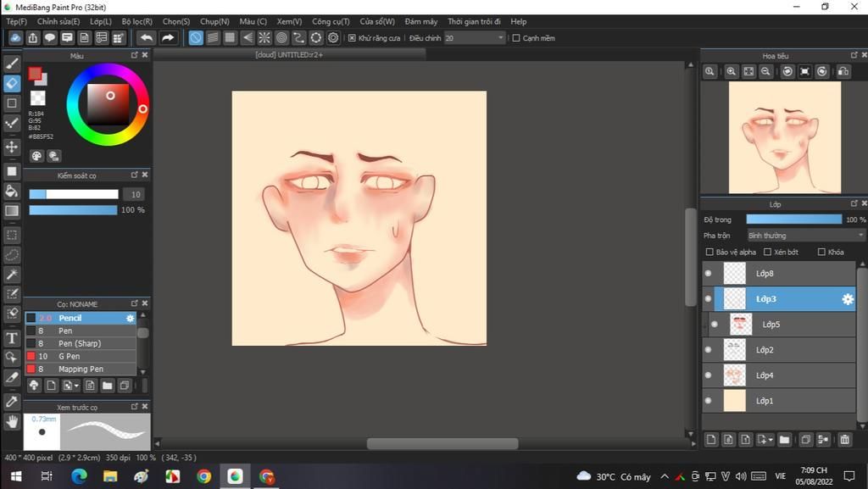Turn off snap with first snap icon

click(x=196, y=37)
